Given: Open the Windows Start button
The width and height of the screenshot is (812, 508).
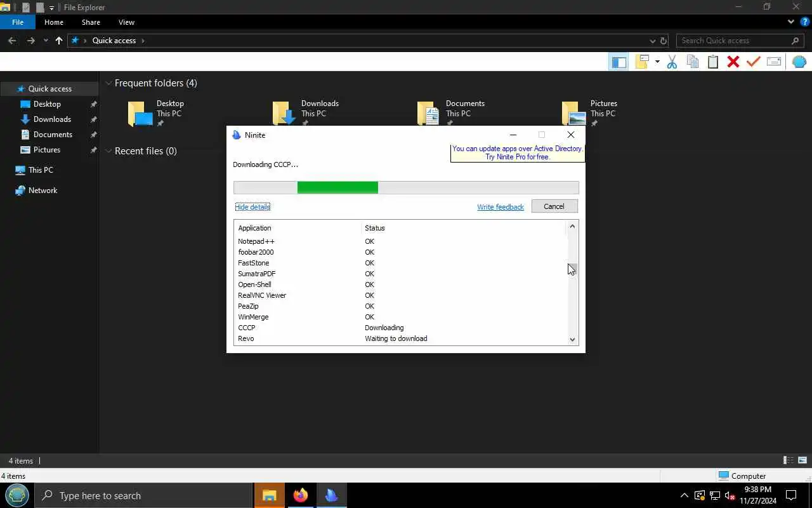Looking at the screenshot, I should (x=17, y=495).
